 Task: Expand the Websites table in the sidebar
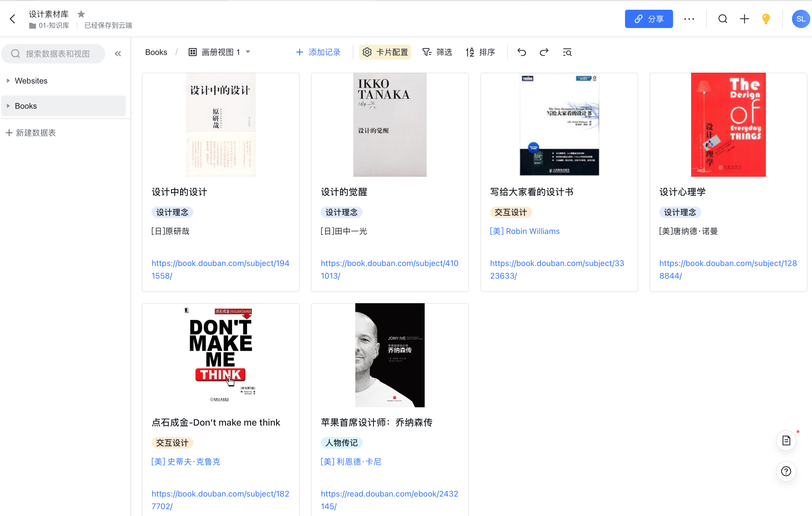coord(8,81)
